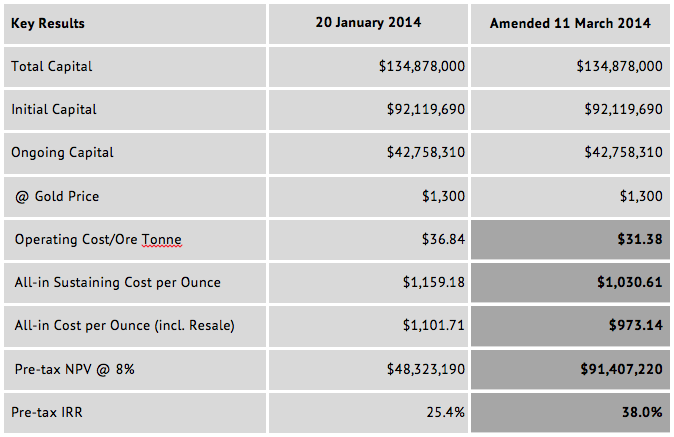Select the "Amended 11 March 2014" column header
This screenshot has width=674, height=437.
(x=570, y=23)
